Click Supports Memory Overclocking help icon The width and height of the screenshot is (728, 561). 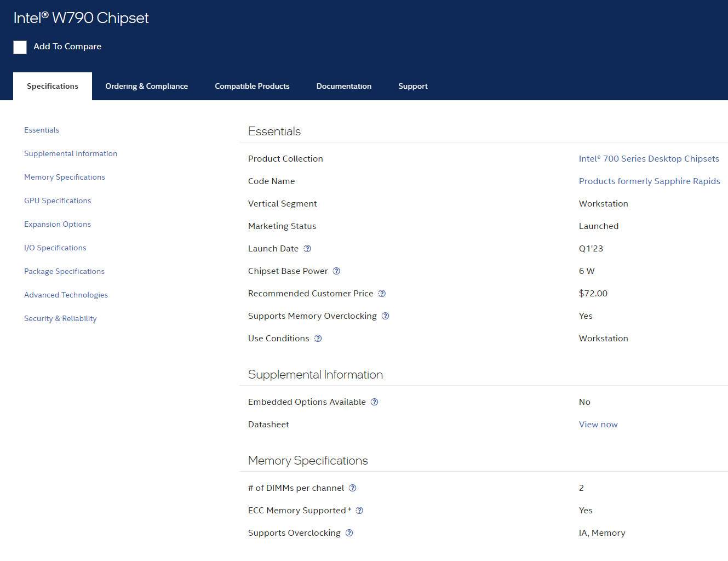[385, 316]
